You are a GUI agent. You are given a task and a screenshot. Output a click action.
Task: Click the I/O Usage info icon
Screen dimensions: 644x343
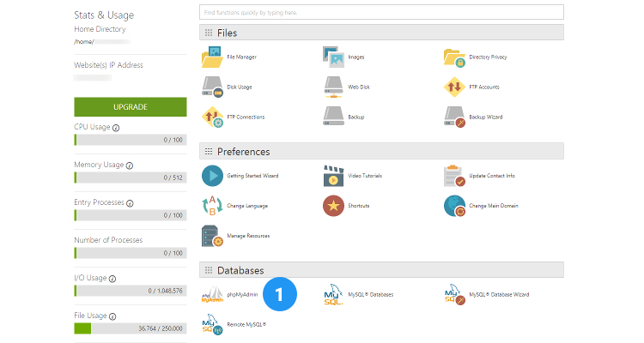tap(112, 279)
